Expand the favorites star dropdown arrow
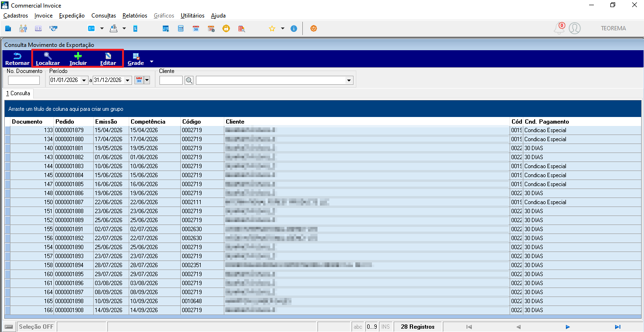The width and height of the screenshot is (644, 332). 282,28
